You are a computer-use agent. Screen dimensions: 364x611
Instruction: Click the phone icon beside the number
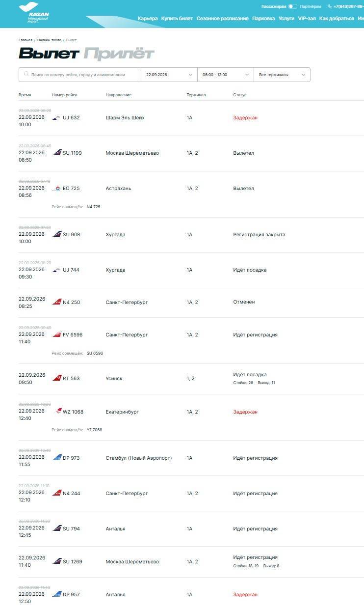pos(330,6)
